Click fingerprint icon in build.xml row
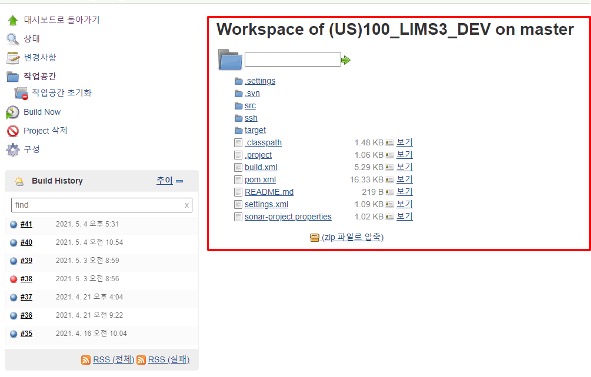The width and height of the screenshot is (591, 377). coord(389,167)
